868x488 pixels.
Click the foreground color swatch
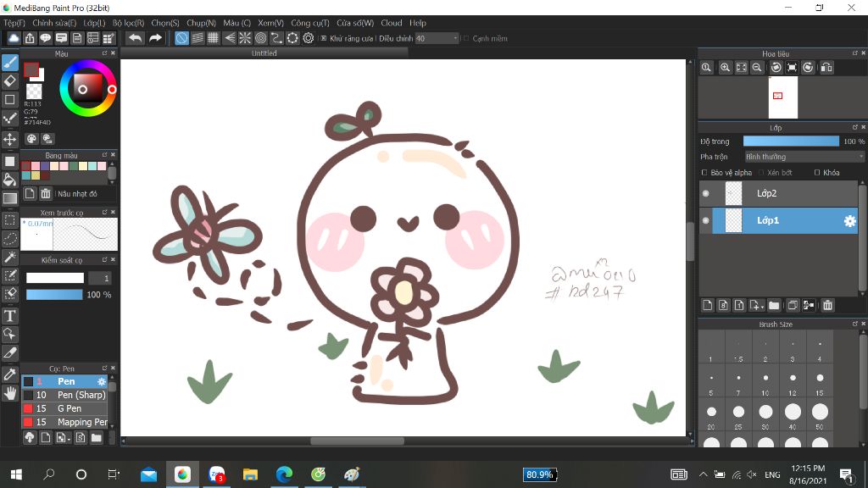pos(31,69)
